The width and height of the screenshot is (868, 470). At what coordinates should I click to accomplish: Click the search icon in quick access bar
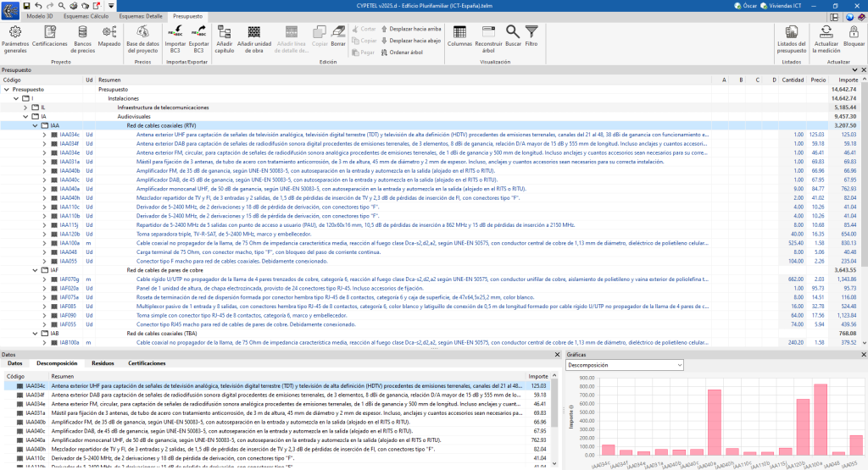(x=61, y=6)
